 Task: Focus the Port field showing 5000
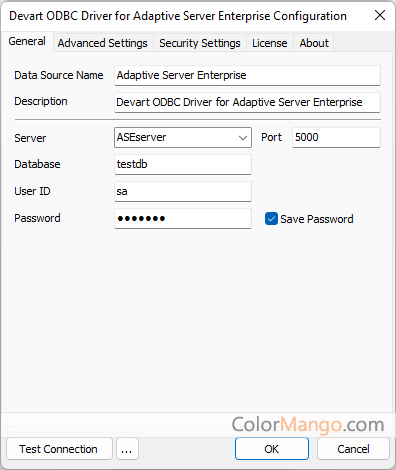click(x=336, y=137)
